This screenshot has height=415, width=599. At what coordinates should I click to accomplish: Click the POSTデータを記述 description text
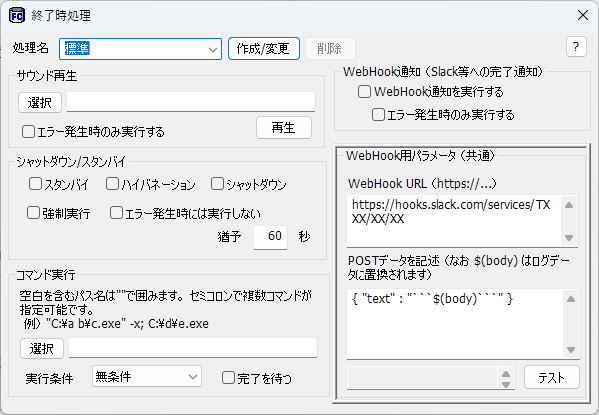459,267
